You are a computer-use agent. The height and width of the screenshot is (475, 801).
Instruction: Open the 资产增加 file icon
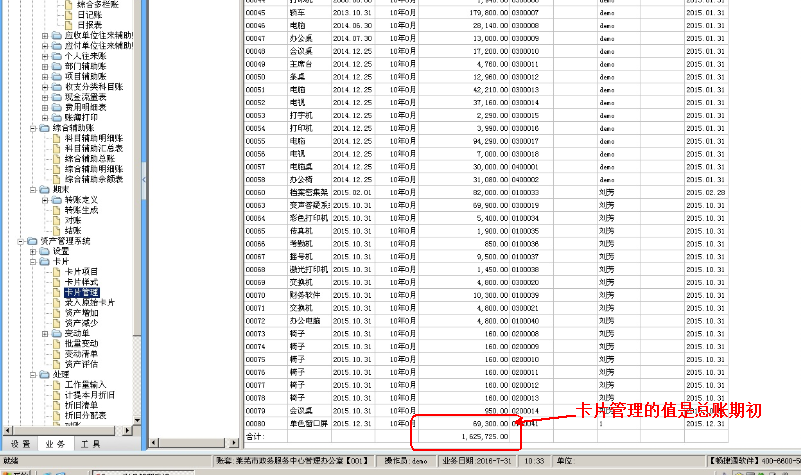[x=57, y=313]
